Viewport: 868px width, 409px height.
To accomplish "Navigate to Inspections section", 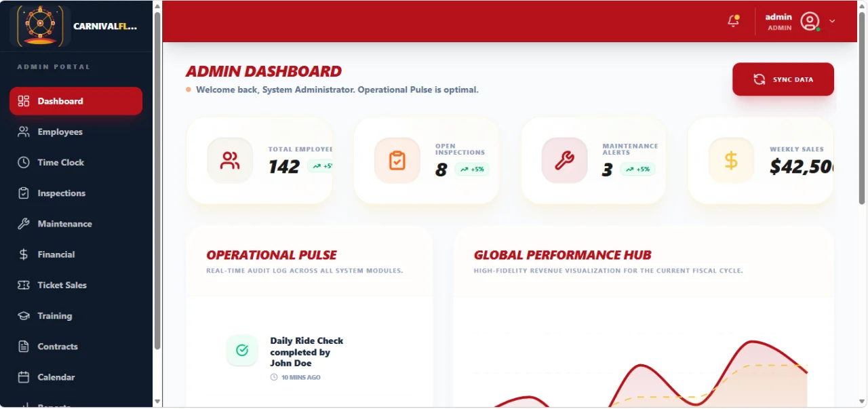I will (76, 193).
